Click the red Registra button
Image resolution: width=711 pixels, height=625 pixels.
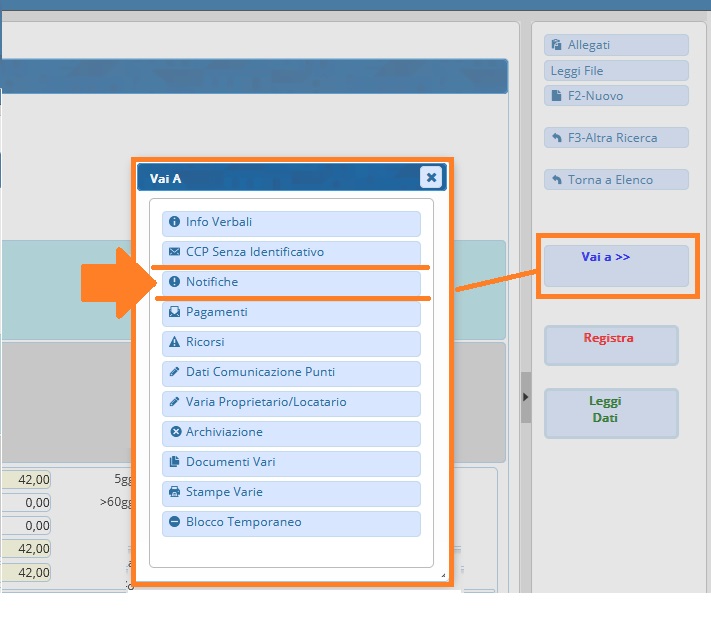pos(610,344)
